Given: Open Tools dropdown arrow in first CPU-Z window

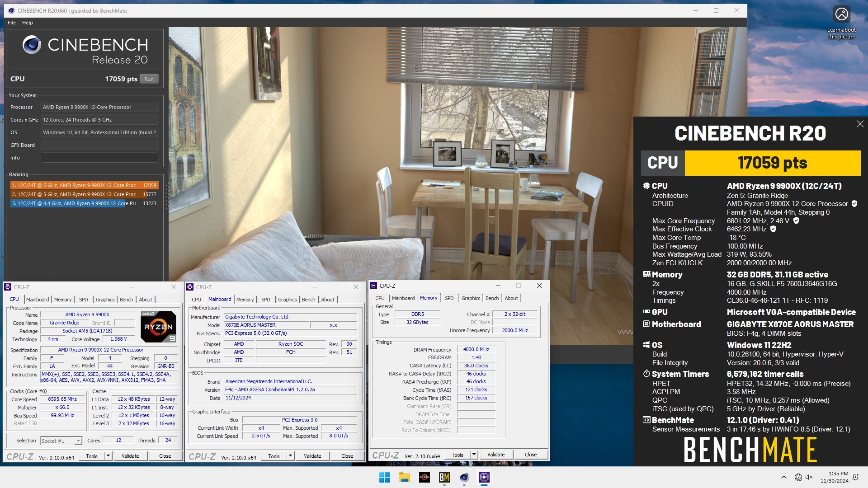Looking at the screenshot, I should [x=108, y=456].
